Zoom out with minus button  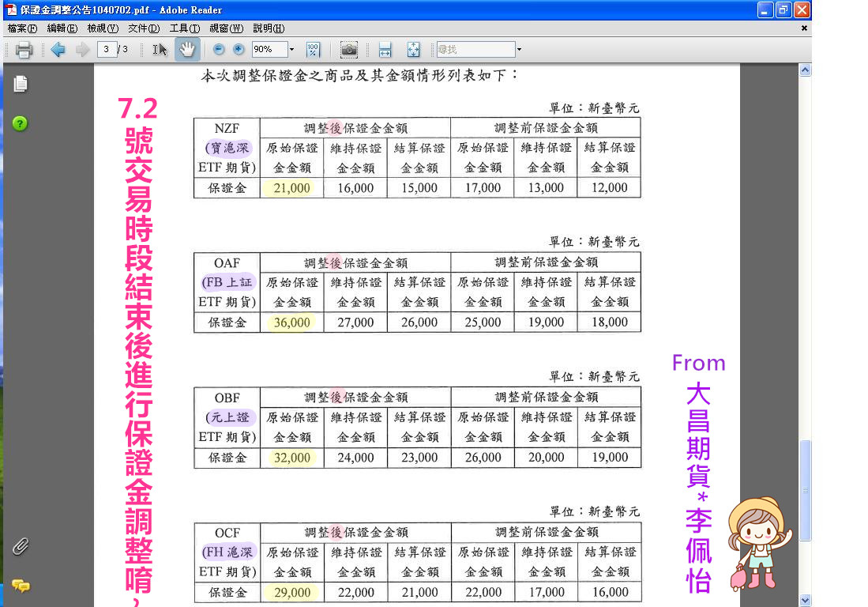pos(219,49)
